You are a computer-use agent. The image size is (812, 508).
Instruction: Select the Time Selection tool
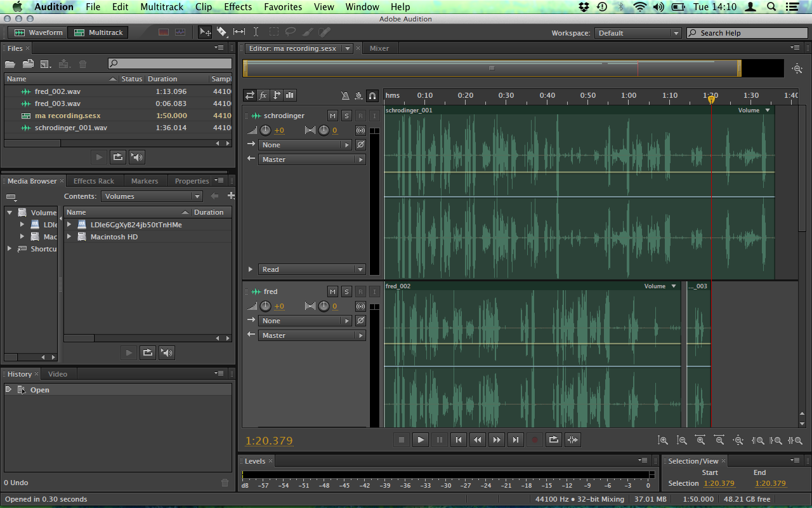pos(256,32)
